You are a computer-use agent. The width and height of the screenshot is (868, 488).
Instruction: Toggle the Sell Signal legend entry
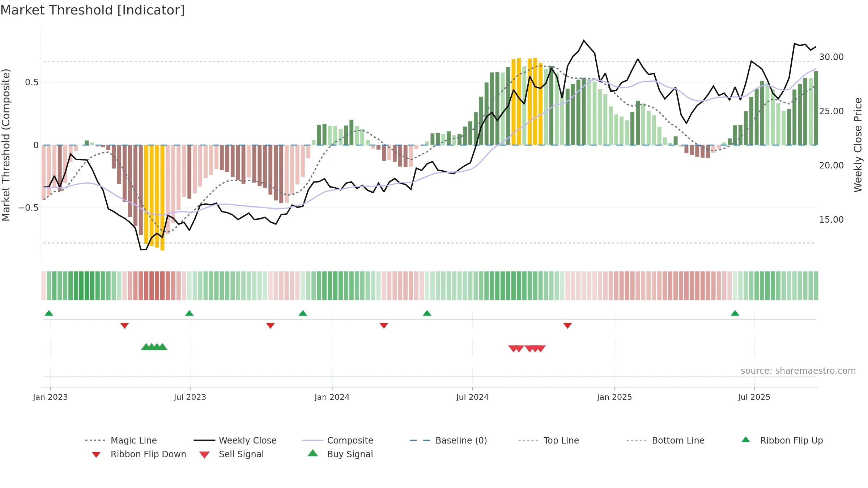pyautogui.click(x=231, y=454)
